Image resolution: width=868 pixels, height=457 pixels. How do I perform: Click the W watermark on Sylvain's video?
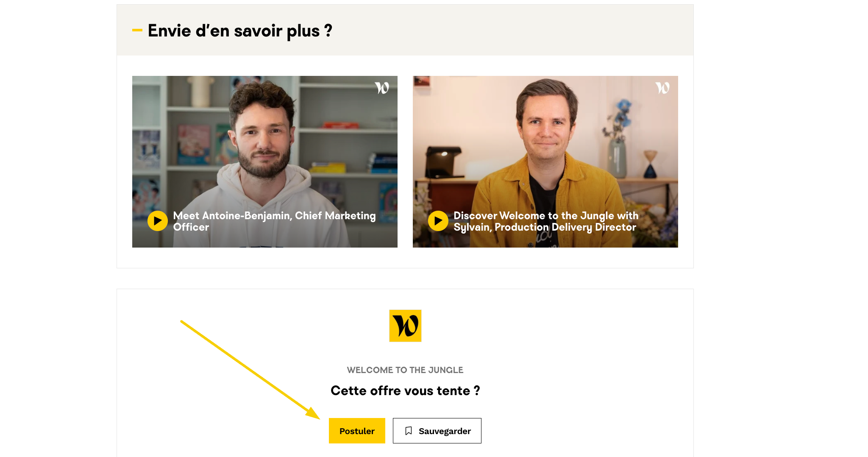point(662,88)
